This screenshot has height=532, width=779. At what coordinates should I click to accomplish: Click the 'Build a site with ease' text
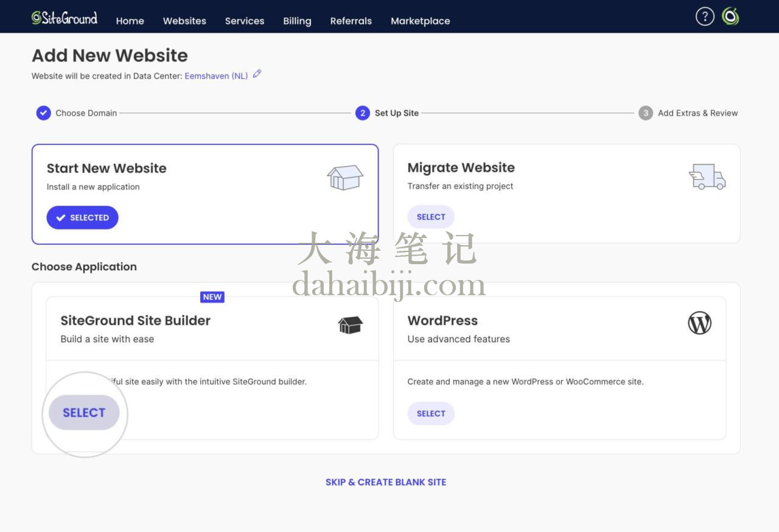pos(107,339)
